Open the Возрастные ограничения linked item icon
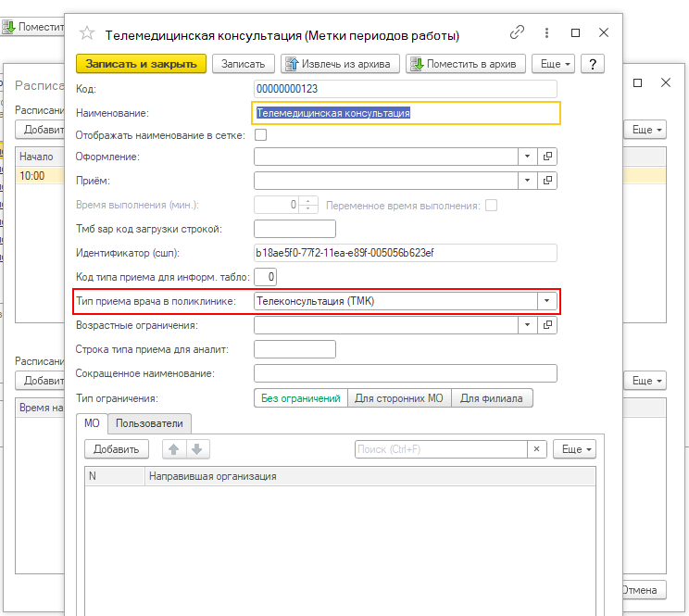 tap(547, 325)
